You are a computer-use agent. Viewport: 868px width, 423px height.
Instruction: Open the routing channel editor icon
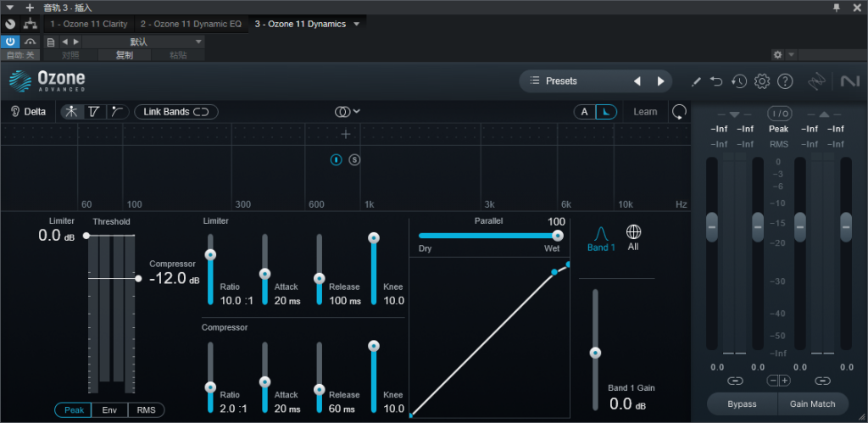(30, 24)
